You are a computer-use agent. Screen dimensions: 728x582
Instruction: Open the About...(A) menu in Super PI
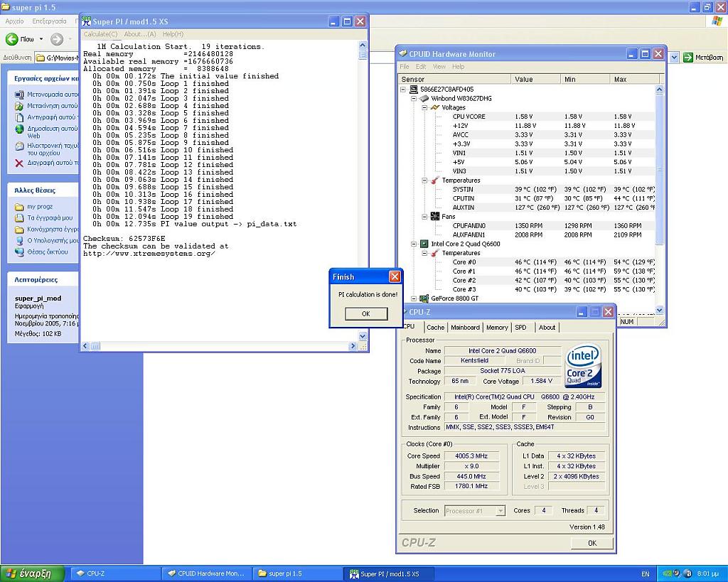(x=140, y=34)
